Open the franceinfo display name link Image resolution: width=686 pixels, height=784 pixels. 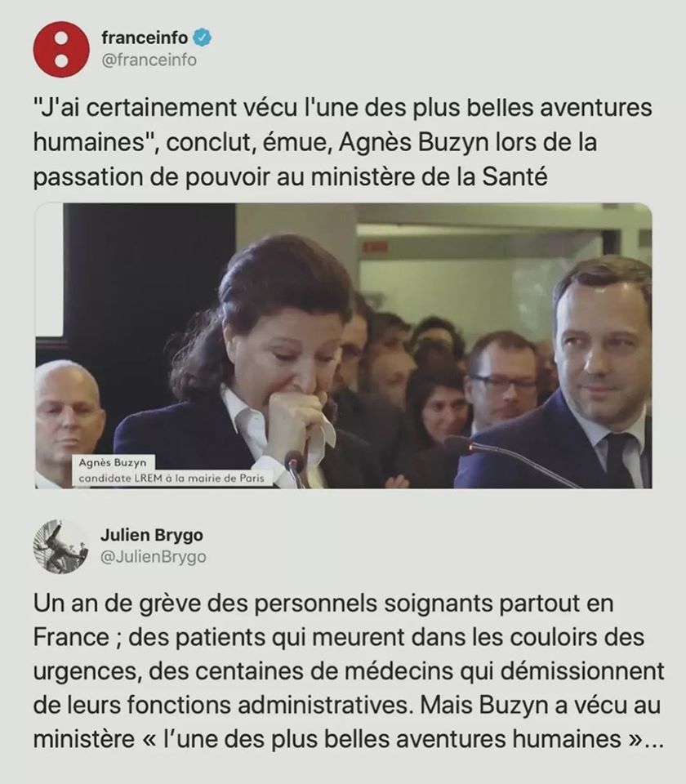click(x=145, y=38)
